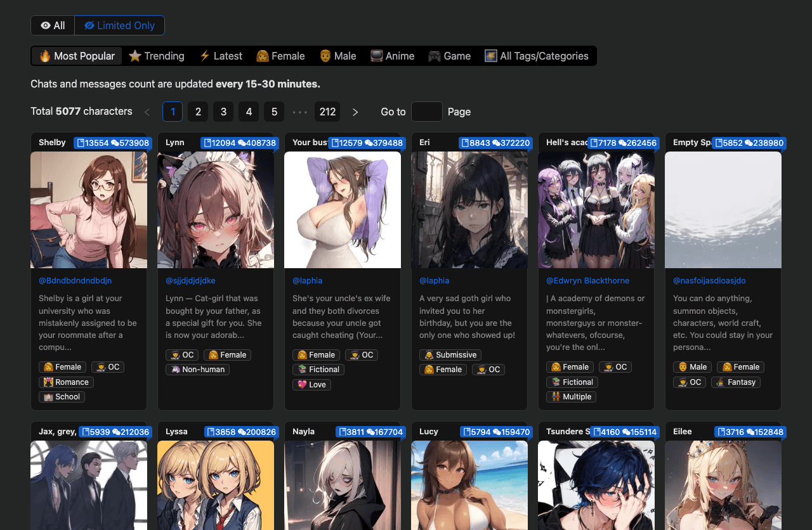Click the previous page arrow
The image size is (812, 530).
[x=147, y=112]
